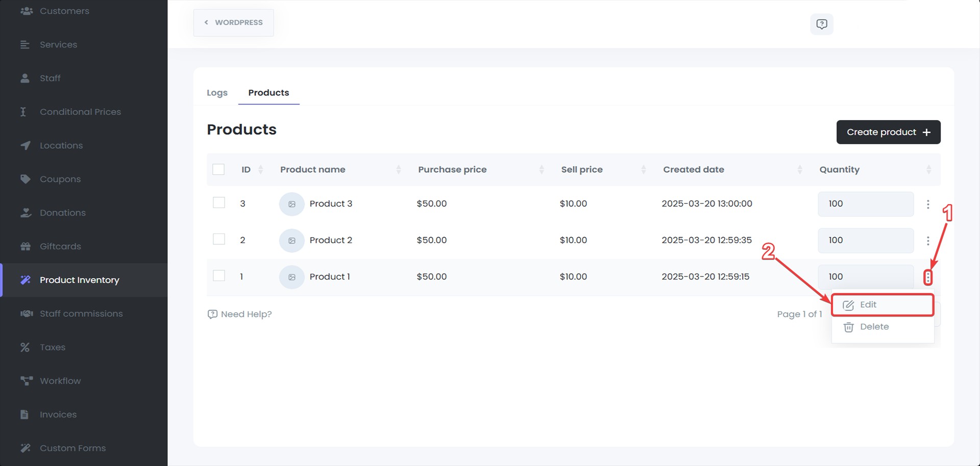The image size is (980, 466).
Task: Click Product 1's image placeholder thumbnail
Action: pos(291,277)
